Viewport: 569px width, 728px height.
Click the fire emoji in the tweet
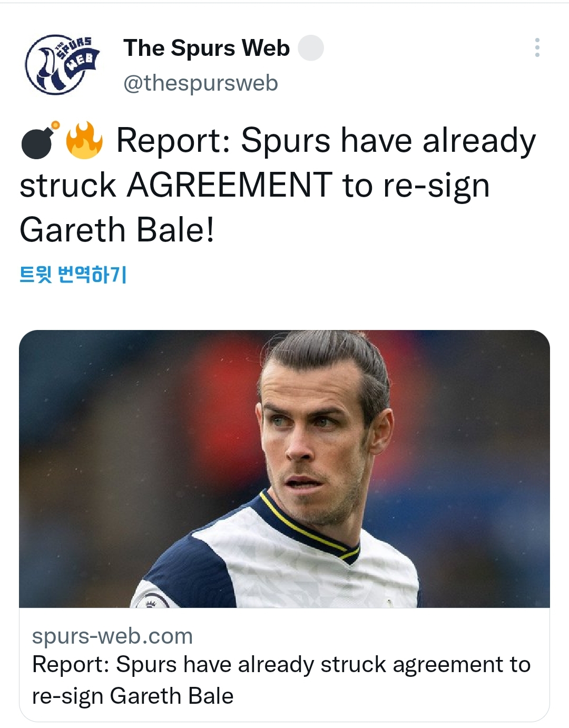point(84,141)
